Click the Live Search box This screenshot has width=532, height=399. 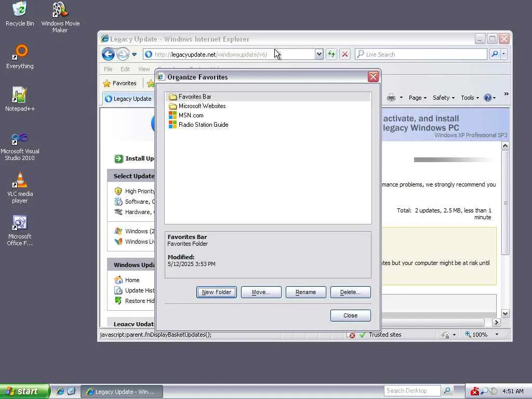tap(421, 54)
